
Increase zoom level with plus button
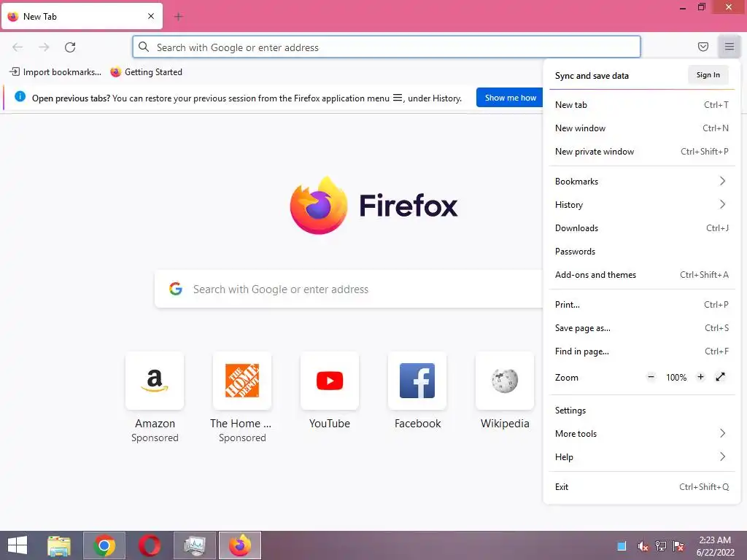tap(700, 377)
